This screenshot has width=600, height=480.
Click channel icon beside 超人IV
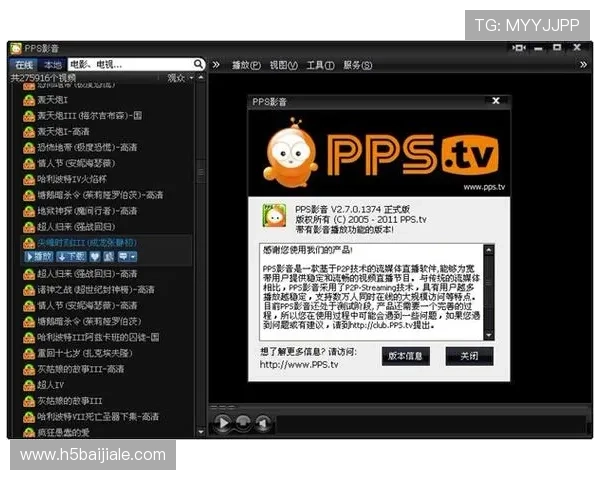point(29,385)
